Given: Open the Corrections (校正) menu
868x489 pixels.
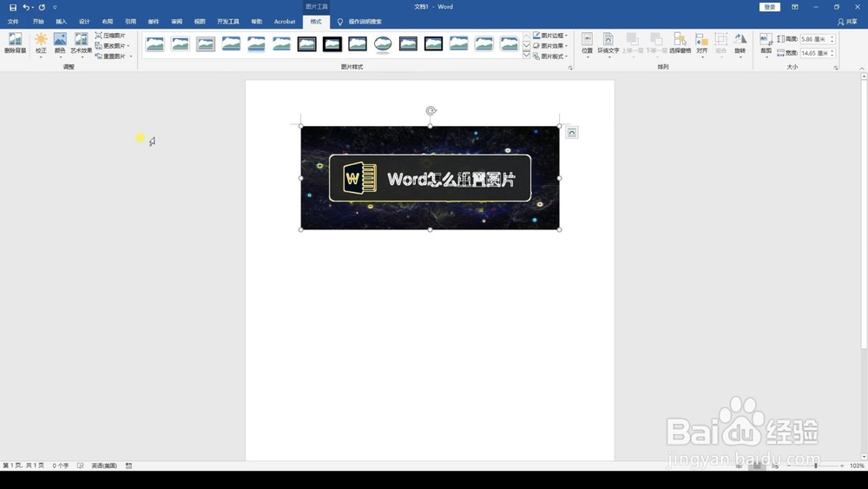Looking at the screenshot, I should (41, 44).
